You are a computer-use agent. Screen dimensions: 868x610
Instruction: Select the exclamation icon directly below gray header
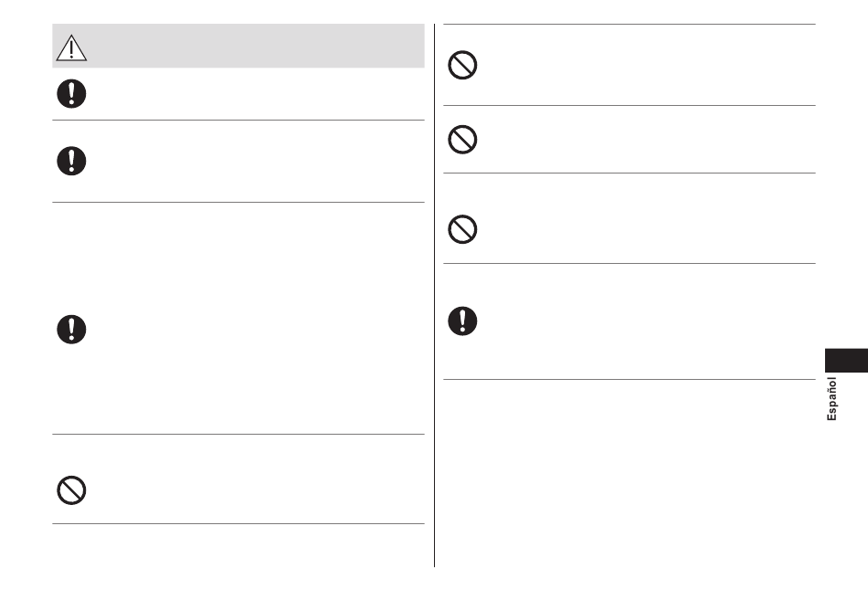(71, 93)
